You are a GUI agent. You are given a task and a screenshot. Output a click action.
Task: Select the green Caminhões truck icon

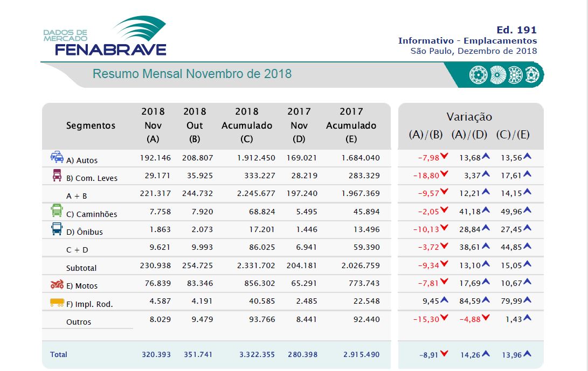(x=57, y=211)
